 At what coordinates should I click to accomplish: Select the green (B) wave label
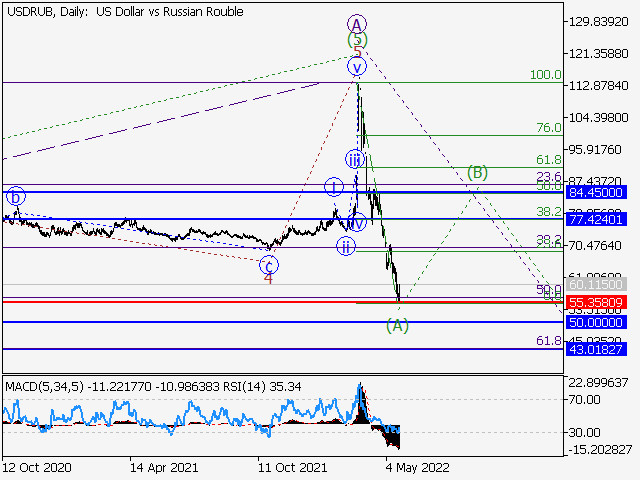tap(477, 173)
